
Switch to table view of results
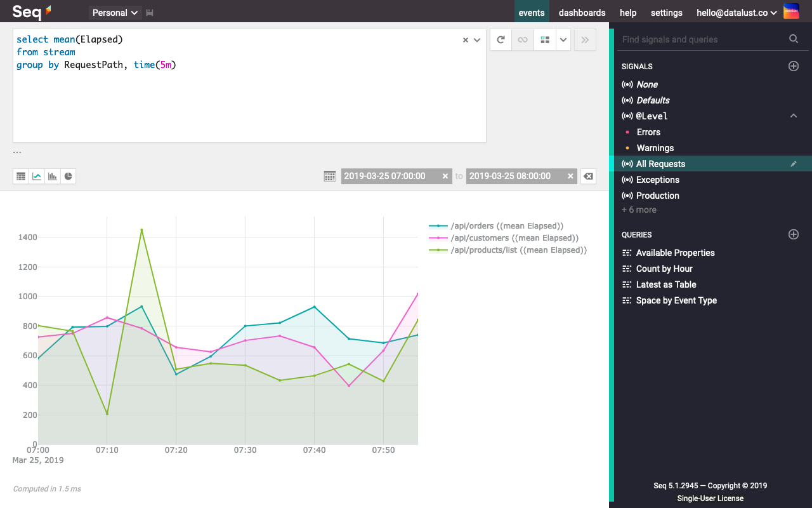pyautogui.click(x=21, y=176)
